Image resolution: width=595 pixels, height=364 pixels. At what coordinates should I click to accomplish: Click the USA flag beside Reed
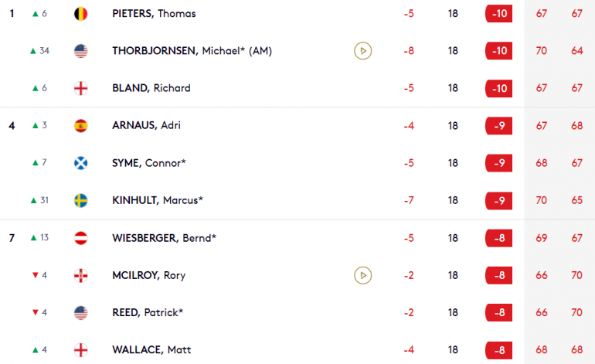pos(81,312)
